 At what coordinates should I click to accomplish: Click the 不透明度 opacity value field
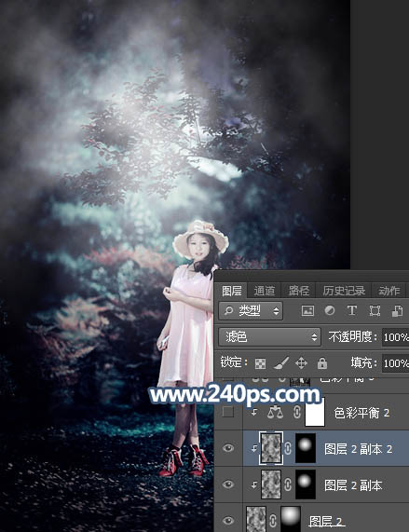pos(395,337)
